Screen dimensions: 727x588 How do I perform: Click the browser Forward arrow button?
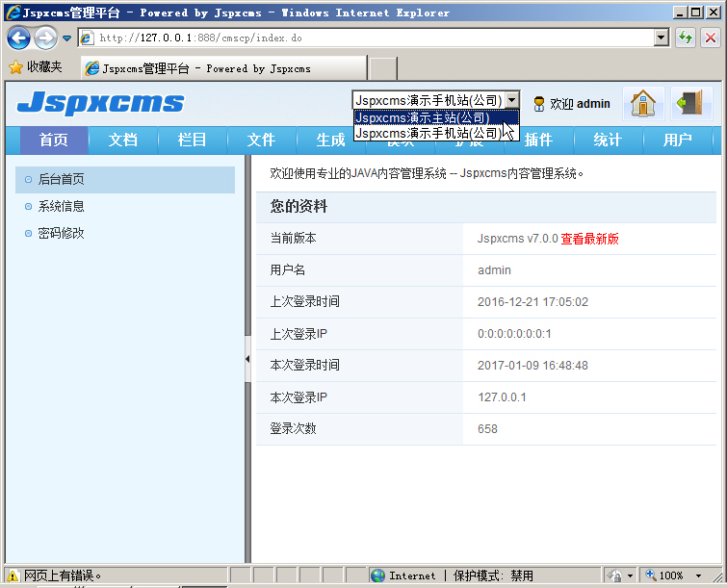[x=46, y=38]
